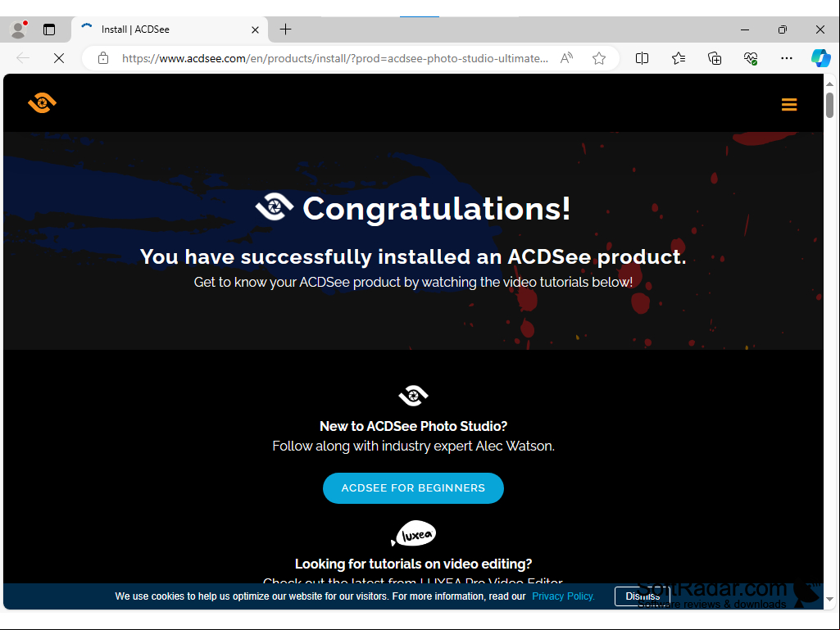Add this page to favorites star

[x=599, y=58]
